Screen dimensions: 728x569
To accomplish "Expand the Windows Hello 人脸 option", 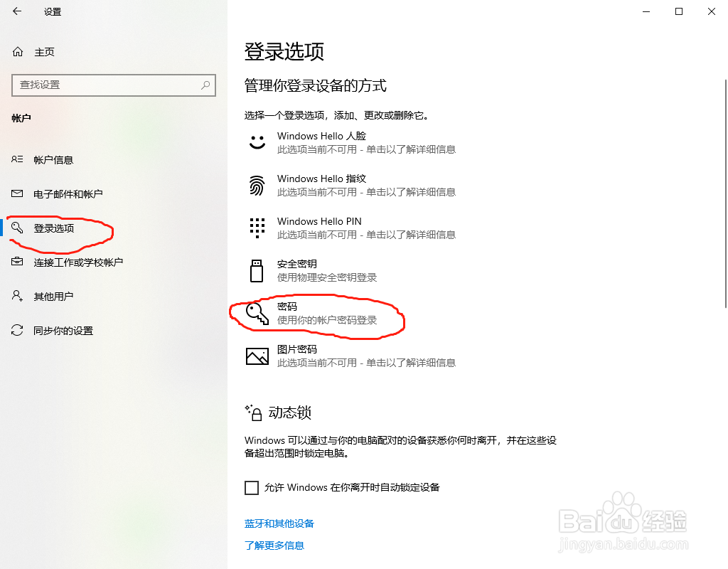I will pos(350,142).
